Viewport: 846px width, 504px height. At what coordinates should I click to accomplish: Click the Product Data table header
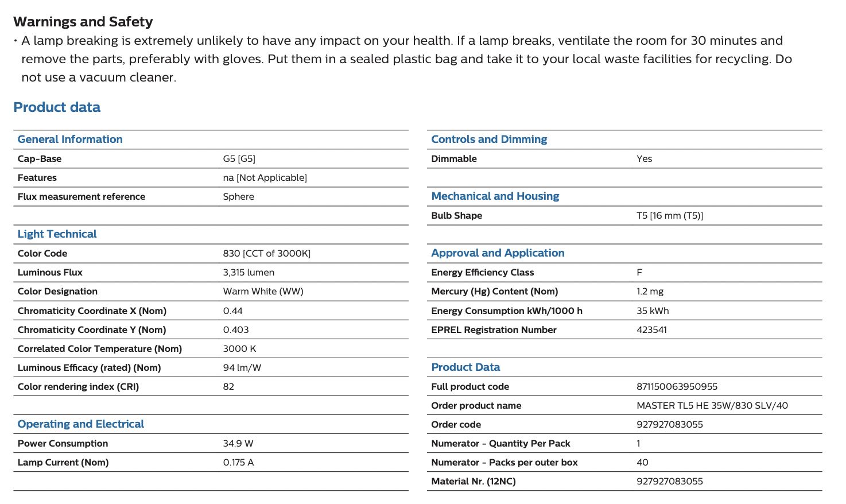coord(465,367)
